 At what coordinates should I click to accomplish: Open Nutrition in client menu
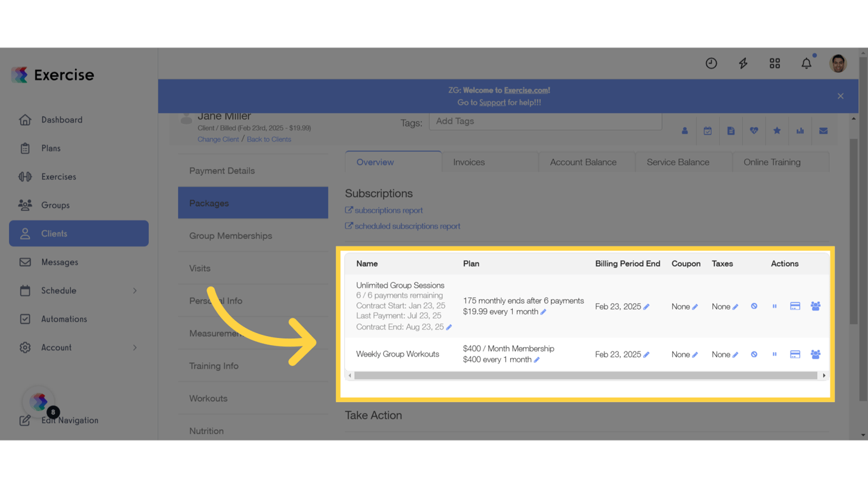253,431
